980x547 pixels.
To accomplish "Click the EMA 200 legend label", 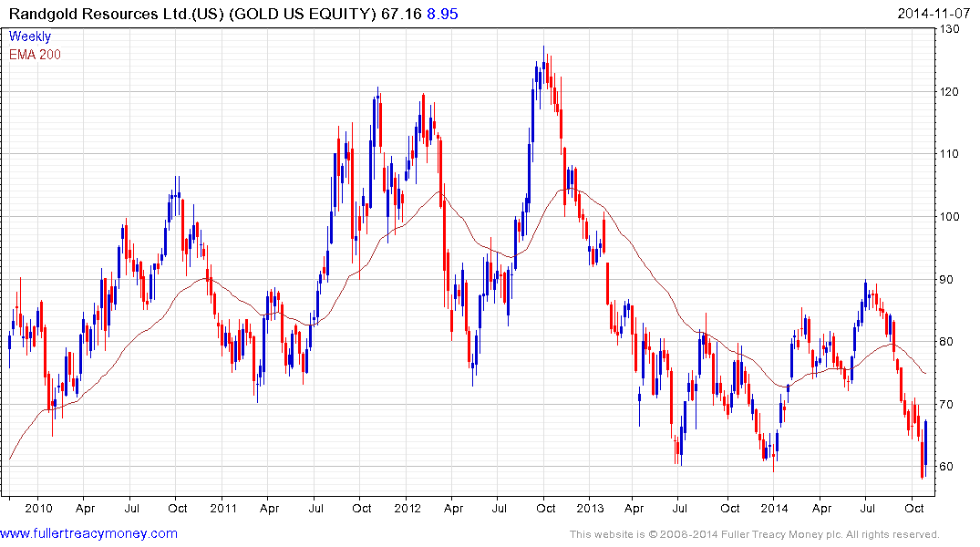I will [x=35, y=55].
